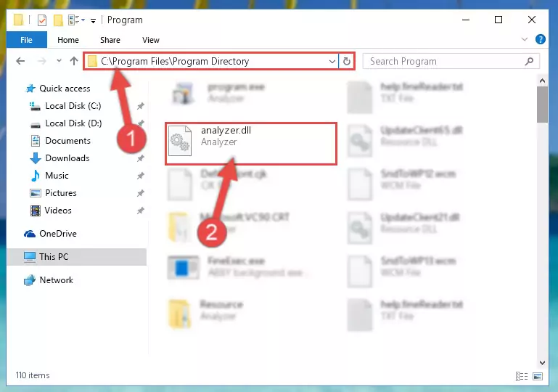558x392 pixels.
Task: Go up one folder level
Action: click(x=74, y=61)
